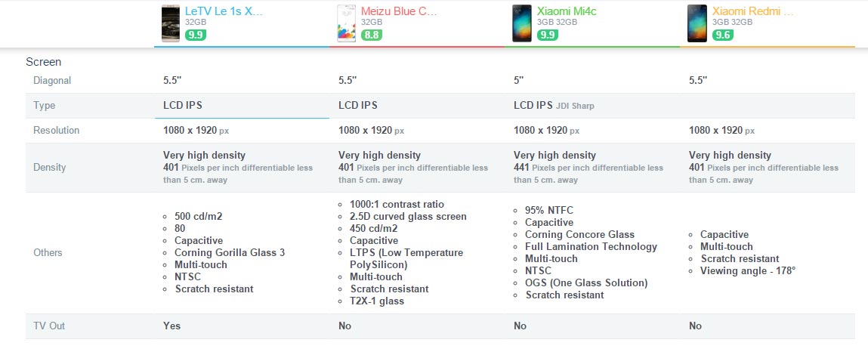Click the 9.9 score badge under Xiaomi Mi4c
Screen dimensions: 868x355
[548, 35]
